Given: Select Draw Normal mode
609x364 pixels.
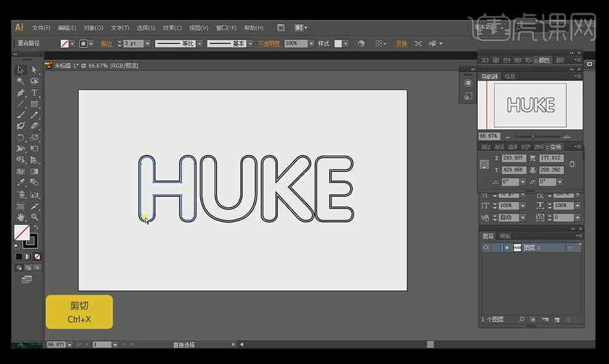Looking at the screenshot, I should pos(19,267).
